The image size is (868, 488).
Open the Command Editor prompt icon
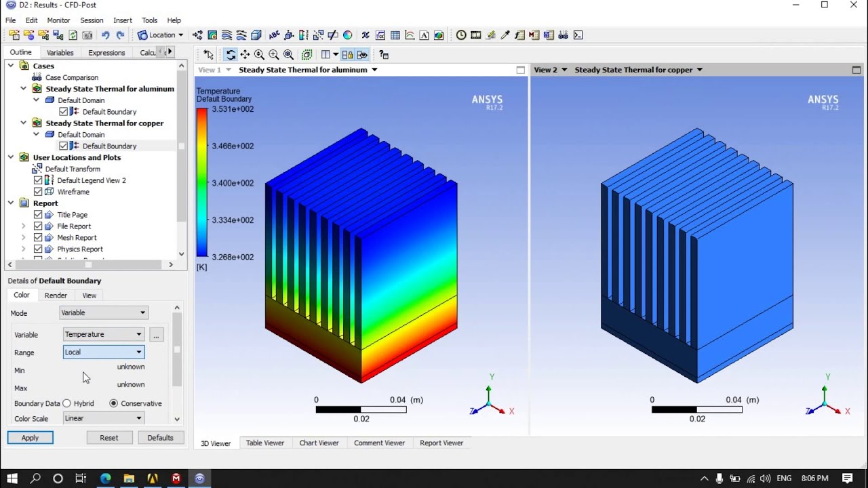(x=578, y=35)
